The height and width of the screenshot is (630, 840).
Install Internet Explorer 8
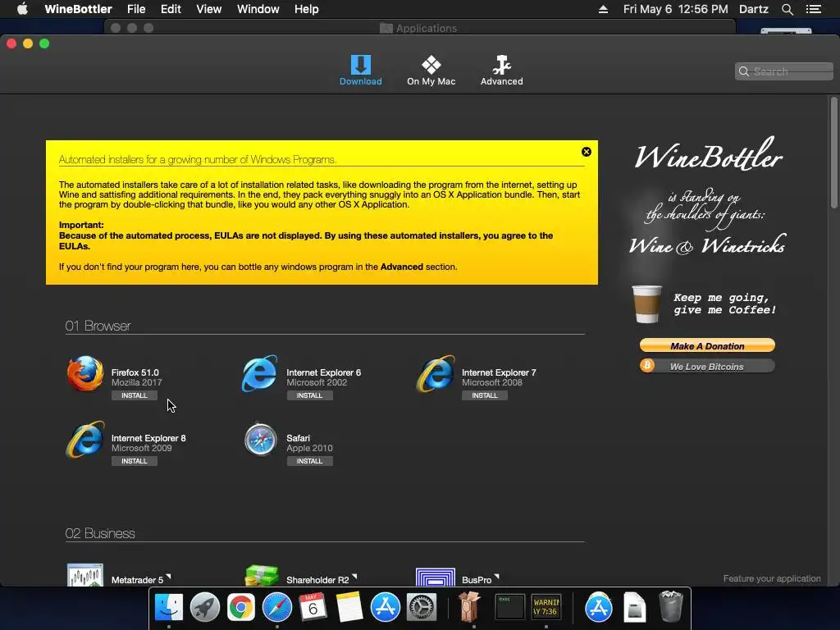134,461
